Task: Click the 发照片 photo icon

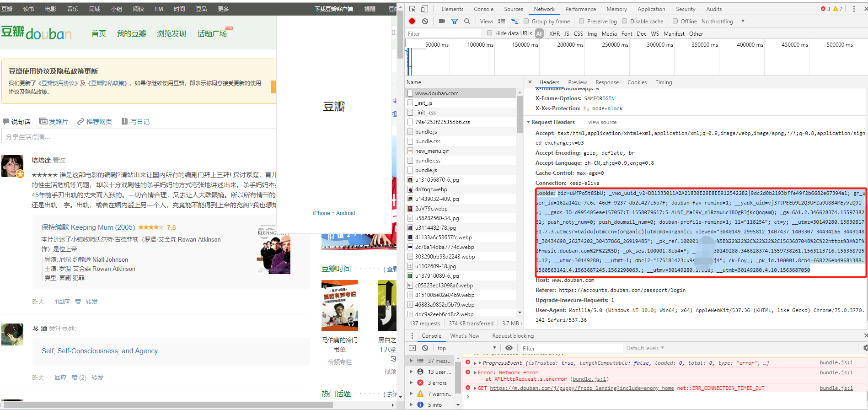Action: pyautogui.click(x=43, y=121)
